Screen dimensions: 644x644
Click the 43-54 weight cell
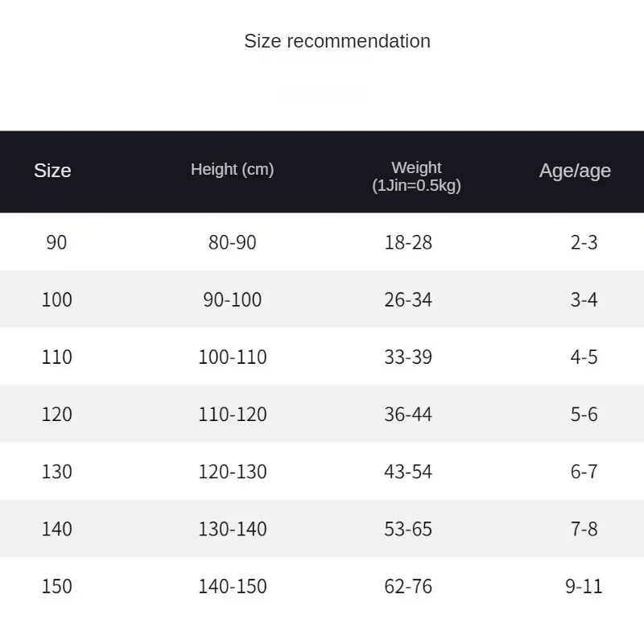click(x=408, y=471)
